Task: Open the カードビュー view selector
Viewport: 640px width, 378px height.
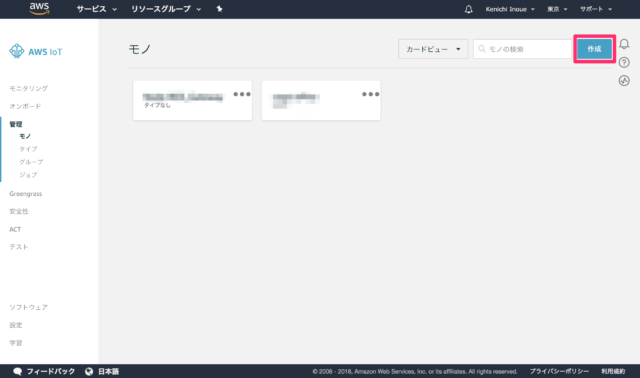Action: point(433,49)
